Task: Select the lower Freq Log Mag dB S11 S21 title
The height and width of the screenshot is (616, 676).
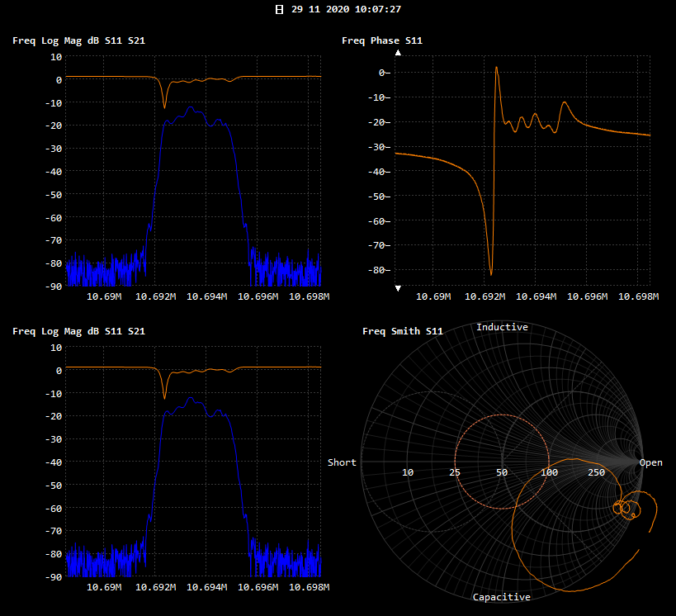Action: (x=79, y=331)
